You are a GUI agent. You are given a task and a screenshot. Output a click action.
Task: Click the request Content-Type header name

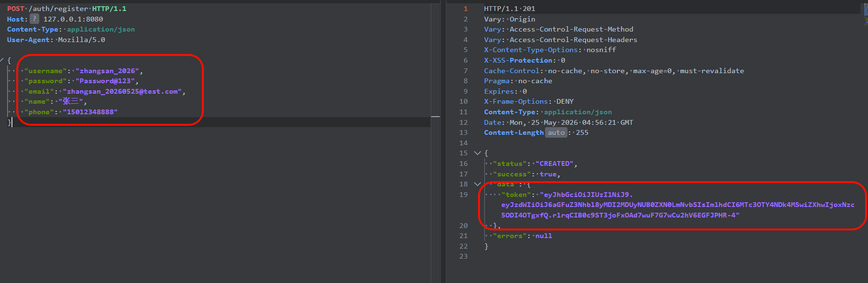pos(33,29)
